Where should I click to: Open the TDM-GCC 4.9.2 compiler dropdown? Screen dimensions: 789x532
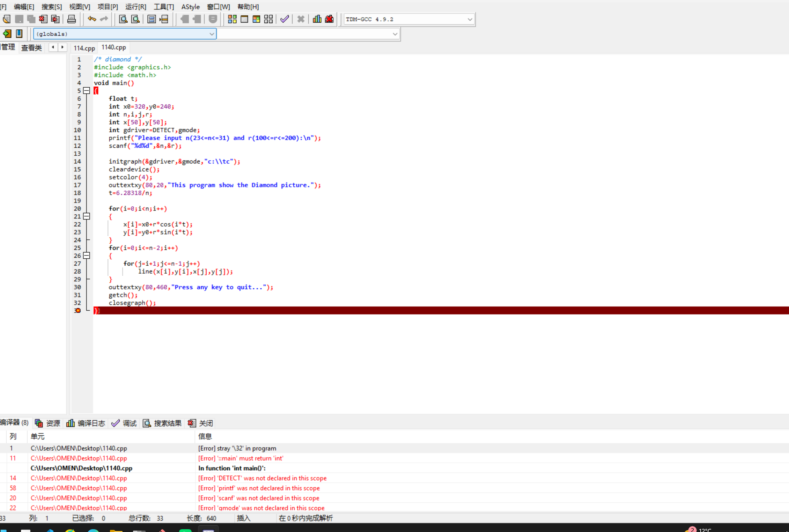tap(470, 19)
